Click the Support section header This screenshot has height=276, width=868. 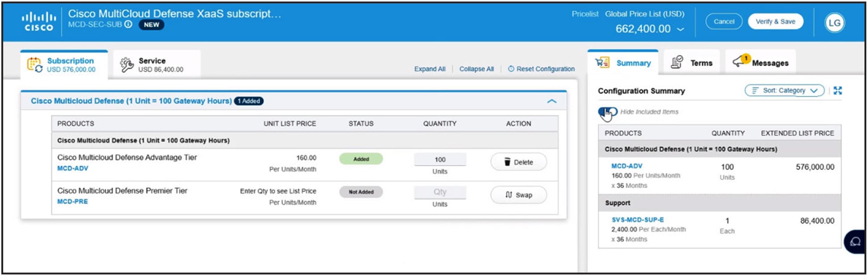[720, 203]
